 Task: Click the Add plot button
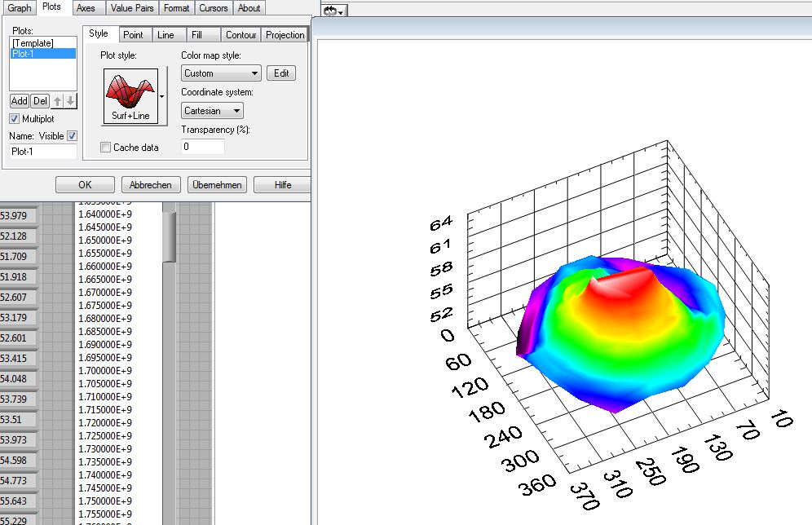pos(20,100)
